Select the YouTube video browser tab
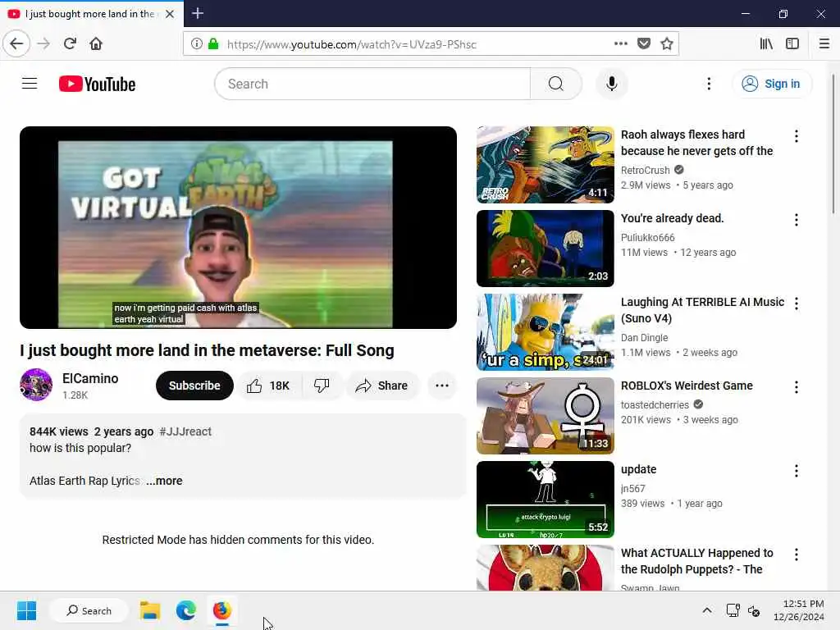Viewport: 840px width, 630px height. [x=92, y=14]
